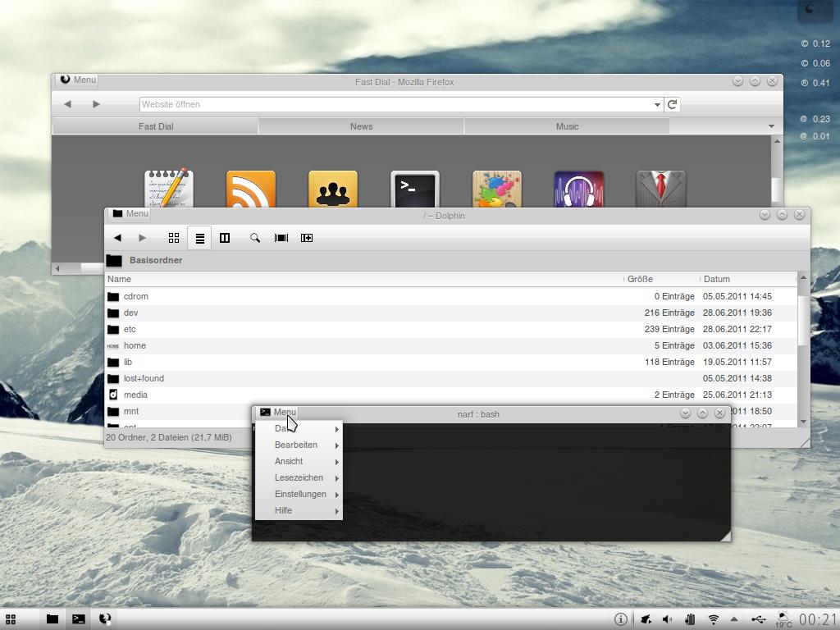Open the USB device notifier in the tray
The image size is (840, 630).
point(758,620)
